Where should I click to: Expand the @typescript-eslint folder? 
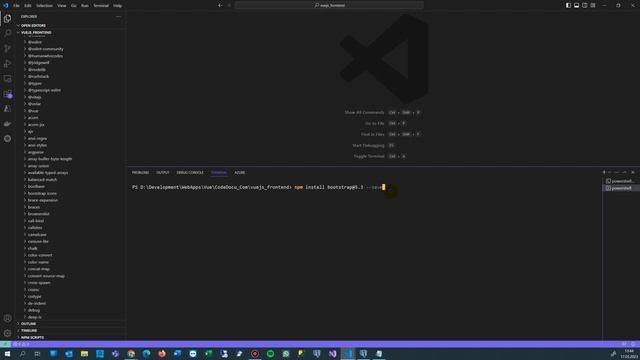(44, 90)
